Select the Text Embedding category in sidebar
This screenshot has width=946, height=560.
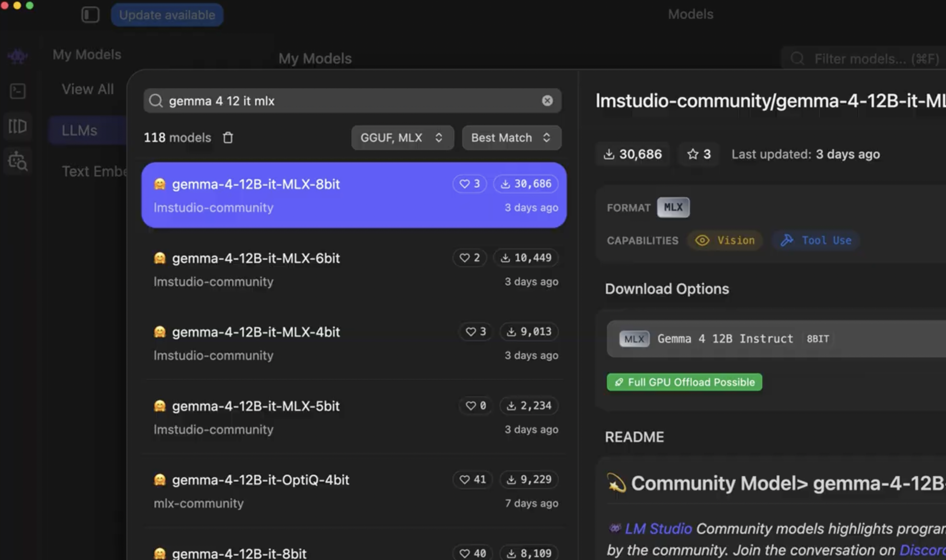click(94, 172)
